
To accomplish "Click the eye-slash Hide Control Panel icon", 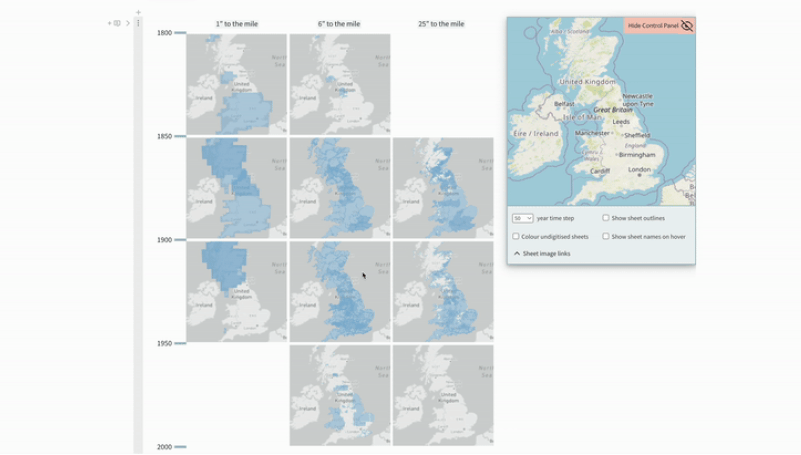I will 687,25.
